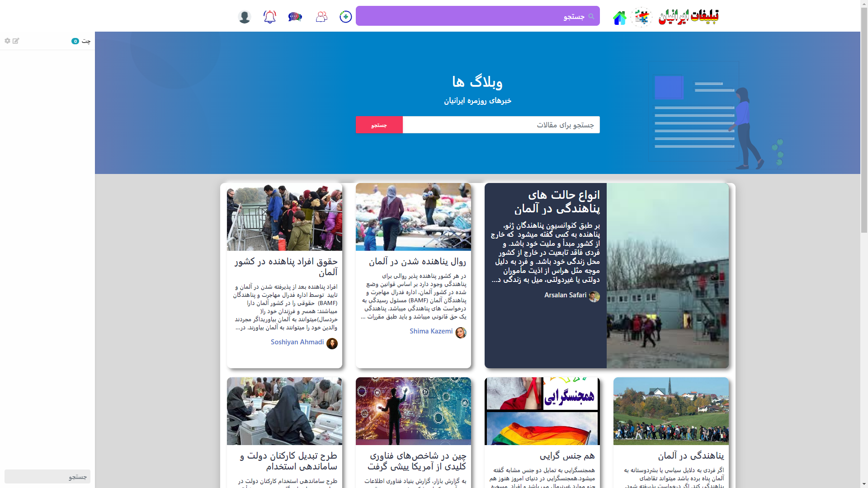Click compose new chat pencil icon
Screen dimensions: 868x488
[16, 41]
